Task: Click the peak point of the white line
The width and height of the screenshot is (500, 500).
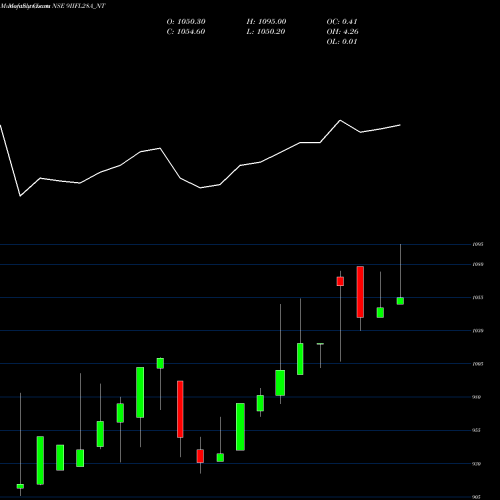Action: [x=340, y=120]
